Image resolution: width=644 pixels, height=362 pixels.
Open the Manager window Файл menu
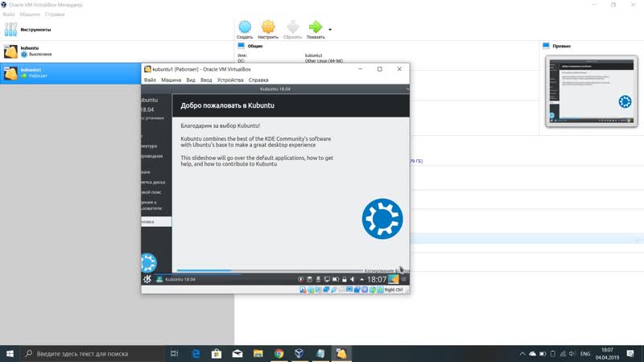point(9,14)
